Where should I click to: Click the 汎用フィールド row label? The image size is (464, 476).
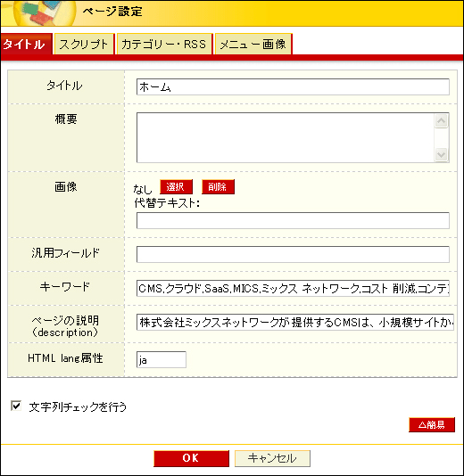[66, 253]
